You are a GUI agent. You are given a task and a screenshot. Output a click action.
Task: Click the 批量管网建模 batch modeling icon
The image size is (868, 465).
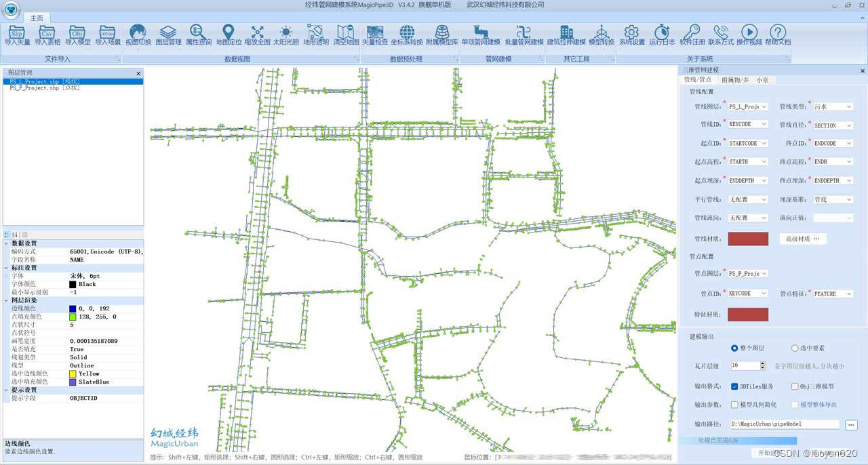524,35
